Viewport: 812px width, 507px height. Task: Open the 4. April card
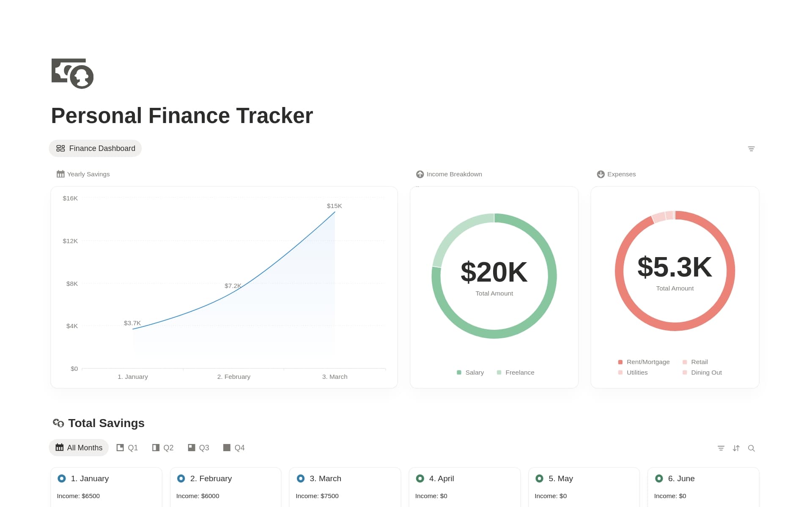pos(441,479)
